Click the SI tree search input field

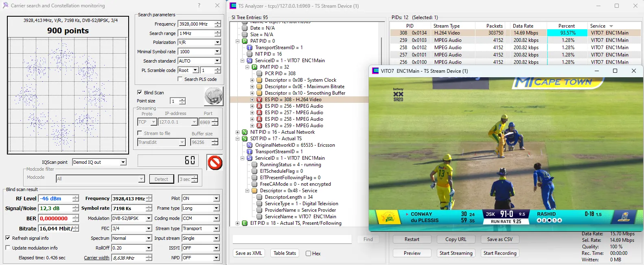(x=292, y=239)
